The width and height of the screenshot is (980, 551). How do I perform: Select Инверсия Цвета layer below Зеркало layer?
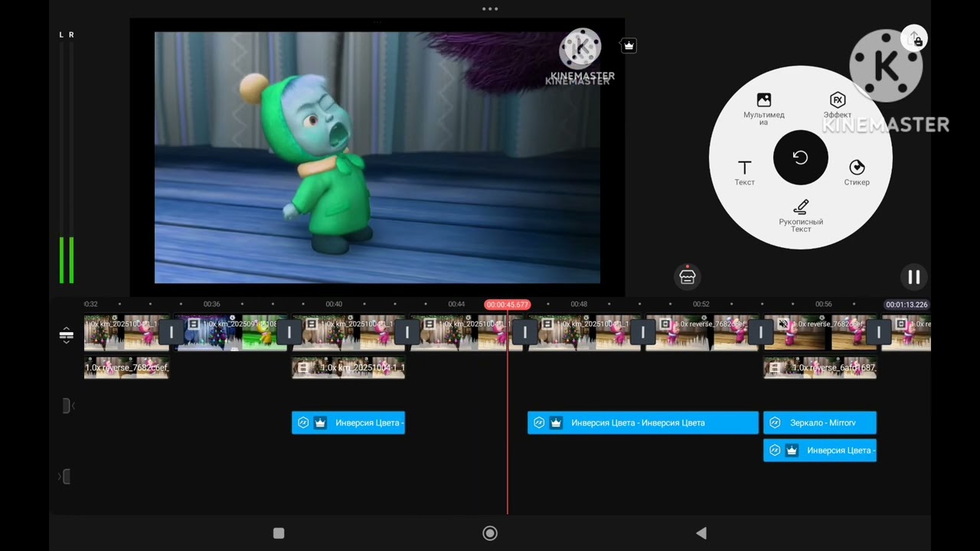[820, 450]
